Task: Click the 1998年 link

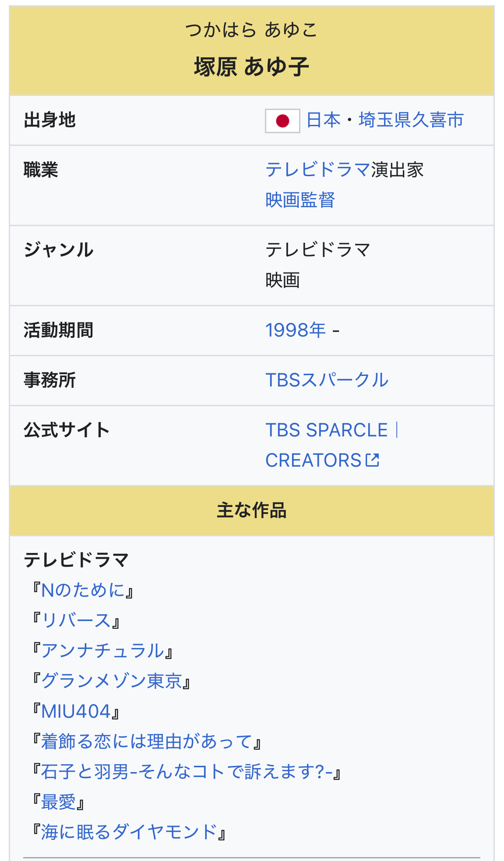Action: [296, 330]
